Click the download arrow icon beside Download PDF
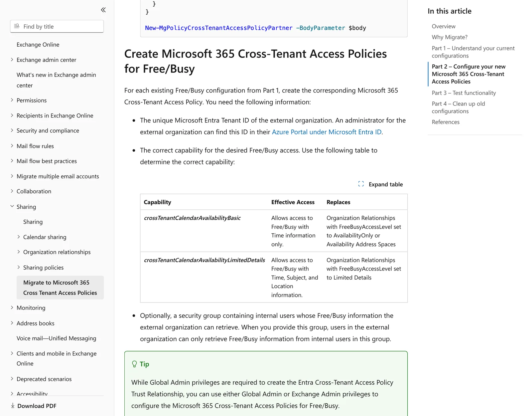The image size is (532, 416). click(x=13, y=405)
